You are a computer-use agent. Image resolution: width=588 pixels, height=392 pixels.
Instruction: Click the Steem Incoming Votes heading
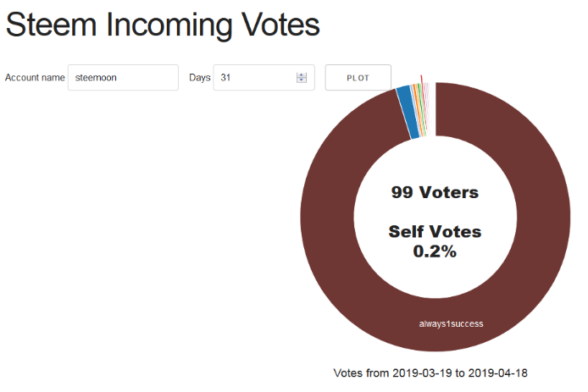click(163, 25)
